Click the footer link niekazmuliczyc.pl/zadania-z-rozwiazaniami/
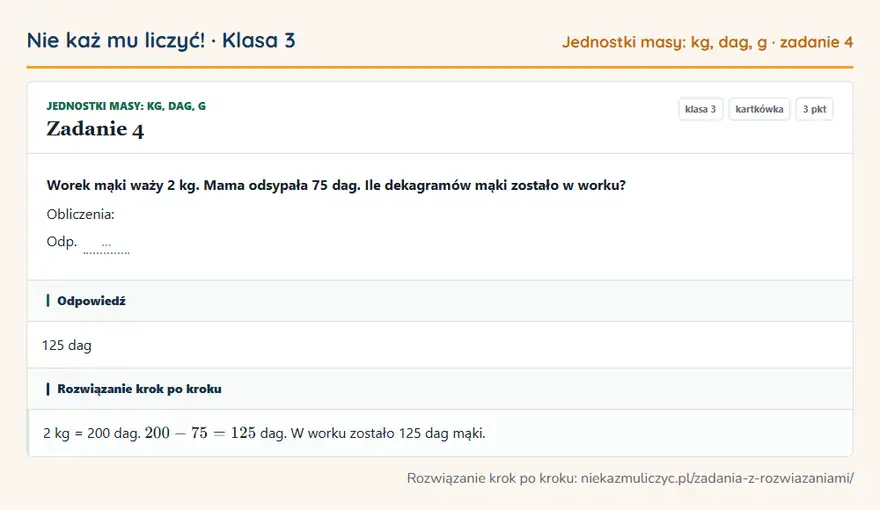 click(x=717, y=478)
